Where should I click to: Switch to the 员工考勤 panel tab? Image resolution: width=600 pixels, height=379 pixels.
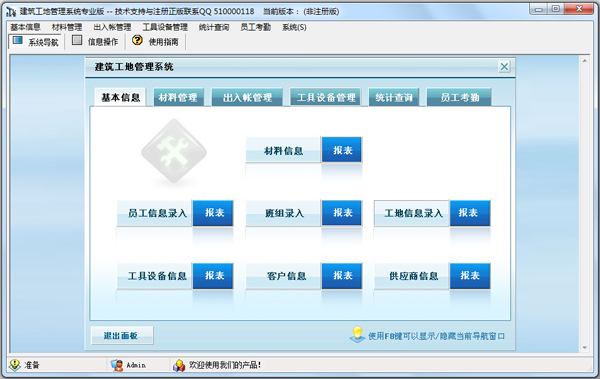[459, 98]
